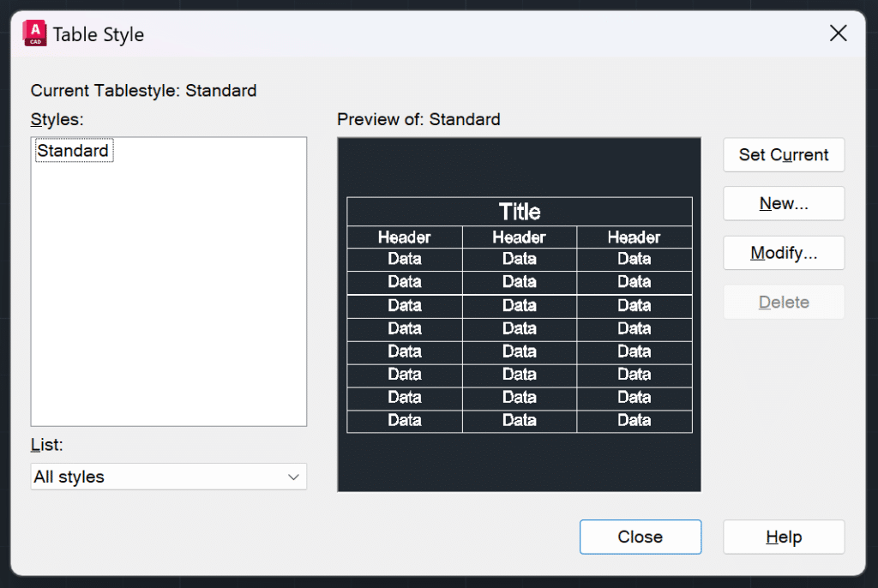Click the AutoCAD logo in title bar

pos(34,33)
